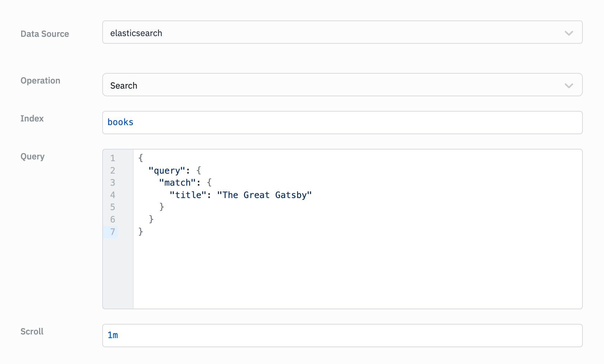This screenshot has height=364, width=604.
Task: Click the Data Source label
Action: [x=45, y=34]
